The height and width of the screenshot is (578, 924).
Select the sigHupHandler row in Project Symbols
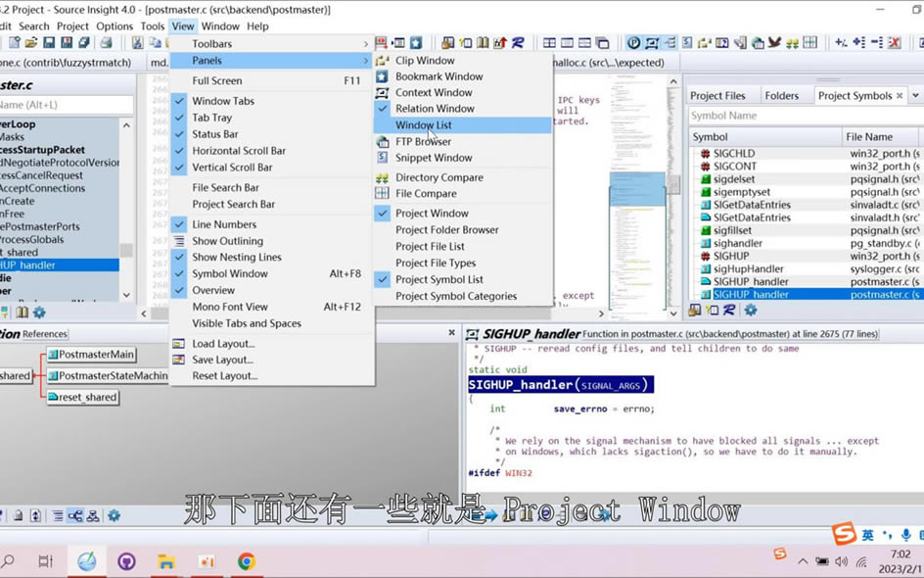806,269
